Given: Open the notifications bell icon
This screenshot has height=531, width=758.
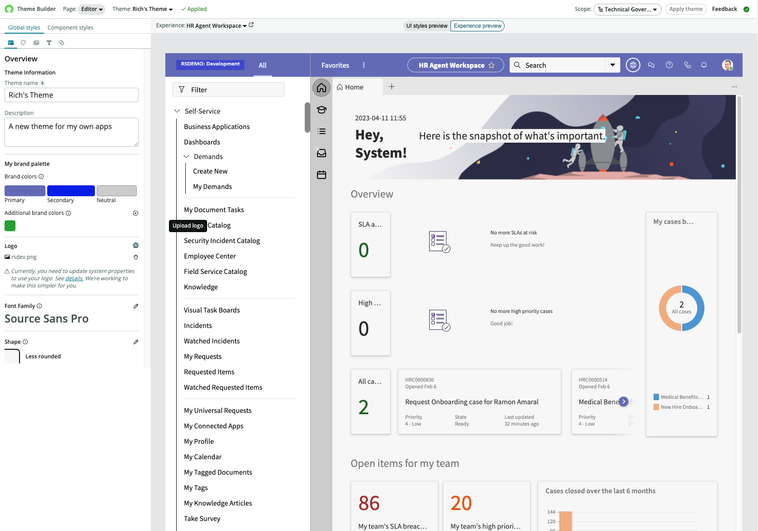Looking at the screenshot, I should pos(704,65).
